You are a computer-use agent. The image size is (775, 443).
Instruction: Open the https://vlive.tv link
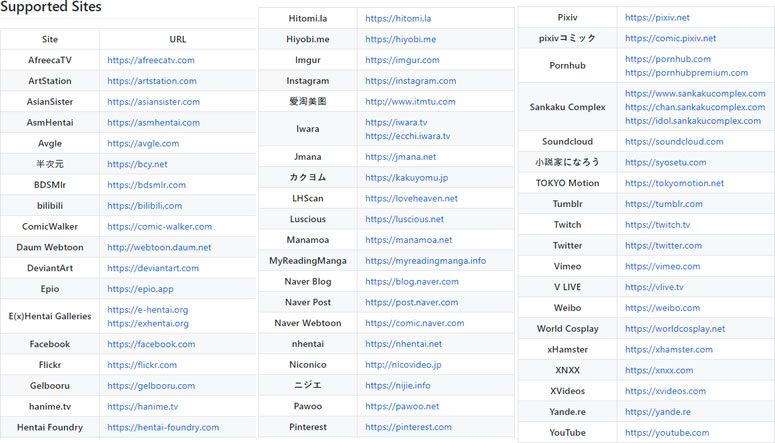point(654,286)
